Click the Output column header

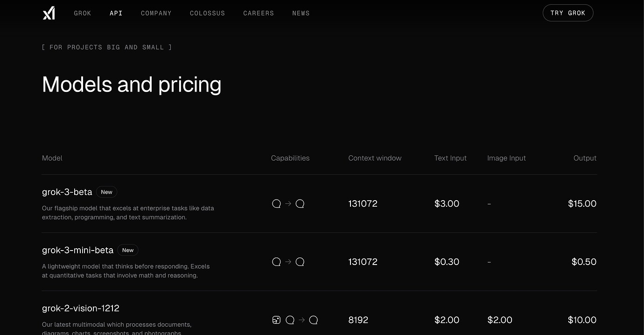[x=585, y=158]
